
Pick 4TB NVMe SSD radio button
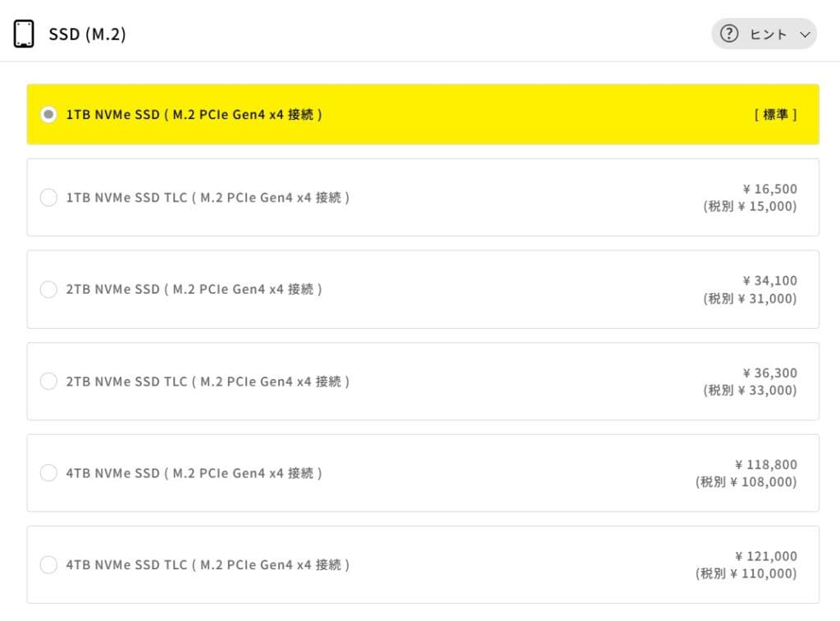tap(48, 473)
